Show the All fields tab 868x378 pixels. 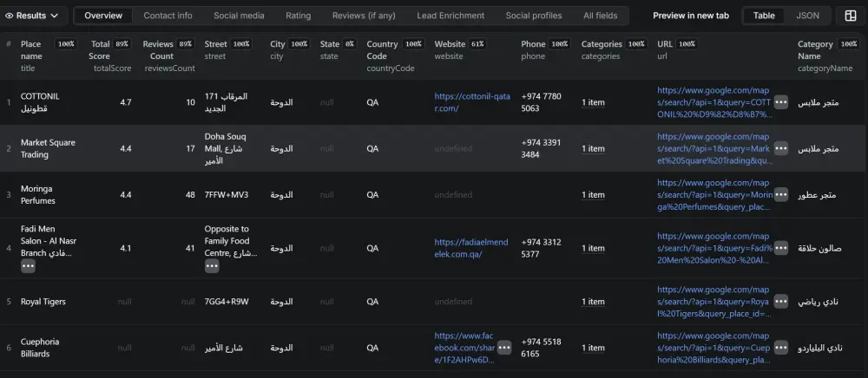pos(601,16)
